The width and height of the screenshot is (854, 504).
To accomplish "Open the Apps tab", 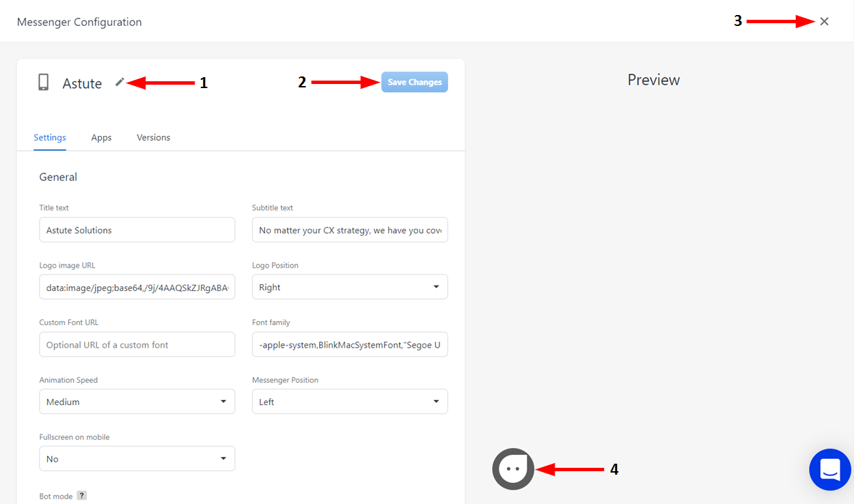I will click(101, 137).
